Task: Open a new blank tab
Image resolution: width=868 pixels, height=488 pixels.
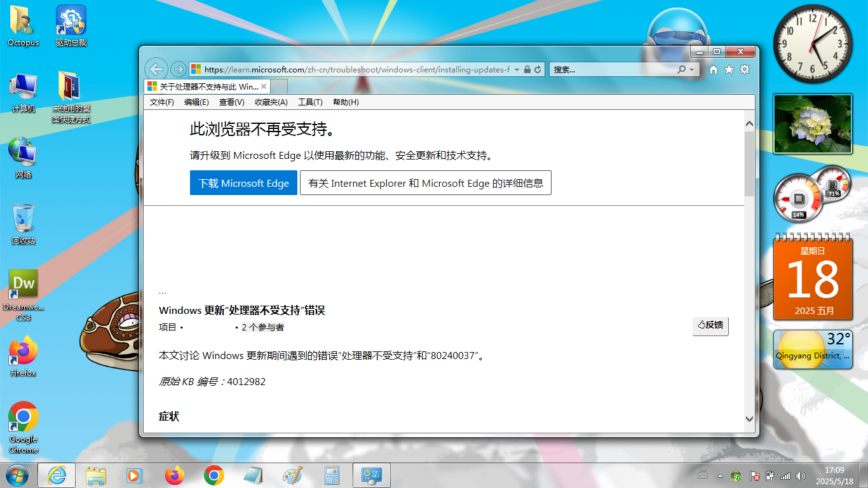Action: (x=280, y=86)
